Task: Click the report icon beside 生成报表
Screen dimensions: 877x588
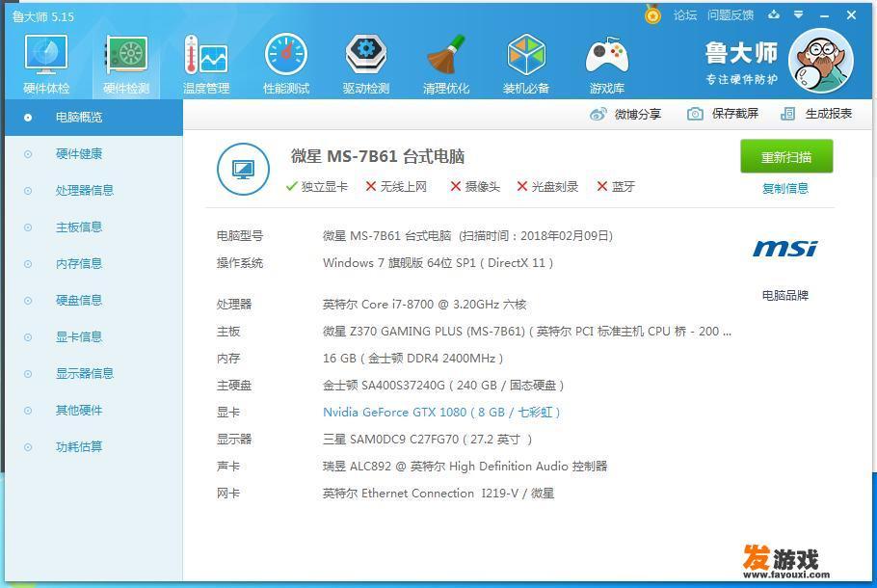Action: point(787,114)
